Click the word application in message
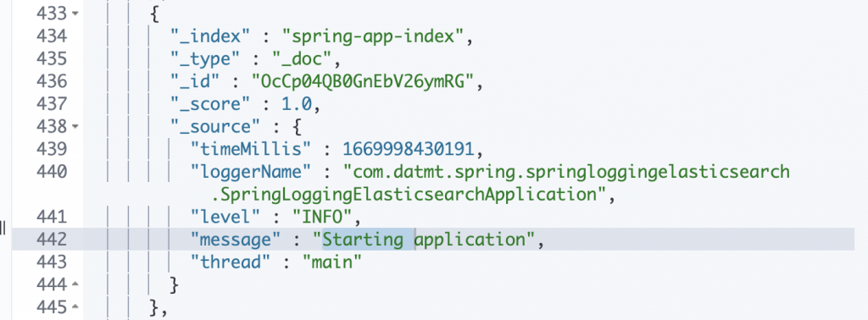This screenshot has width=868, height=320. [470, 240]
